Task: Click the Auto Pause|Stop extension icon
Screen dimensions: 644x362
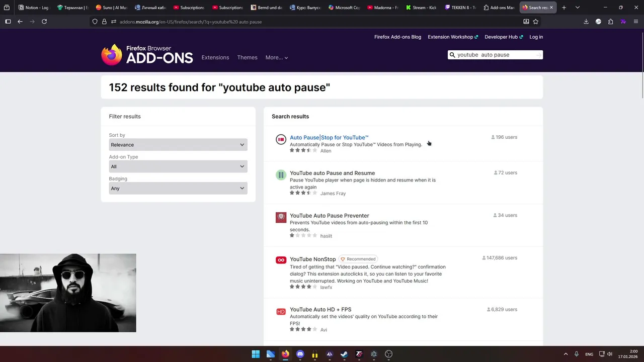Action: [x=281, y=139]
